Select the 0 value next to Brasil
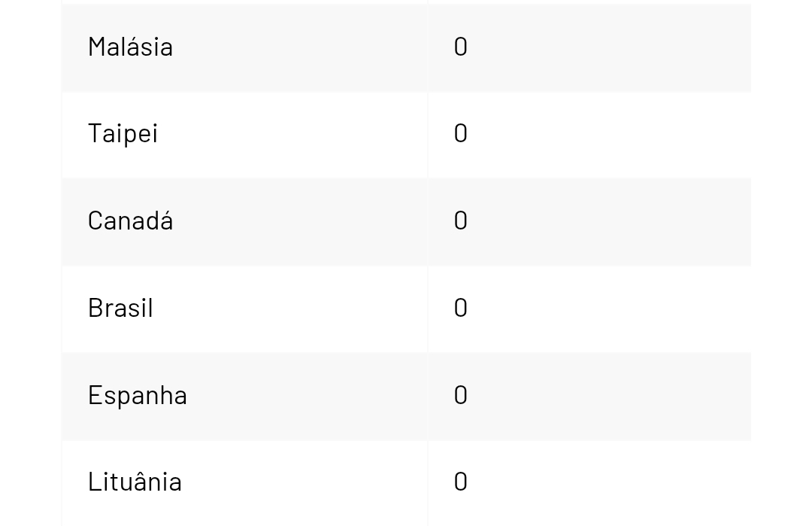The image size is (812, 526). [461, 308]
